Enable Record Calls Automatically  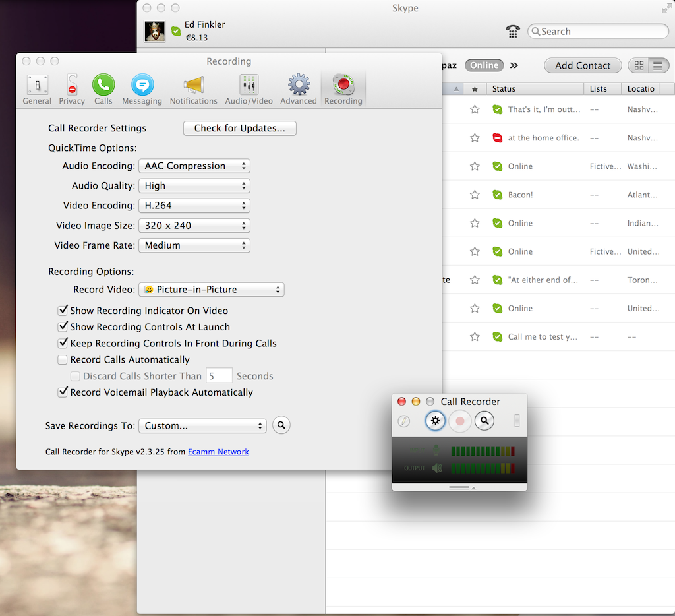[x=63, y=359]
